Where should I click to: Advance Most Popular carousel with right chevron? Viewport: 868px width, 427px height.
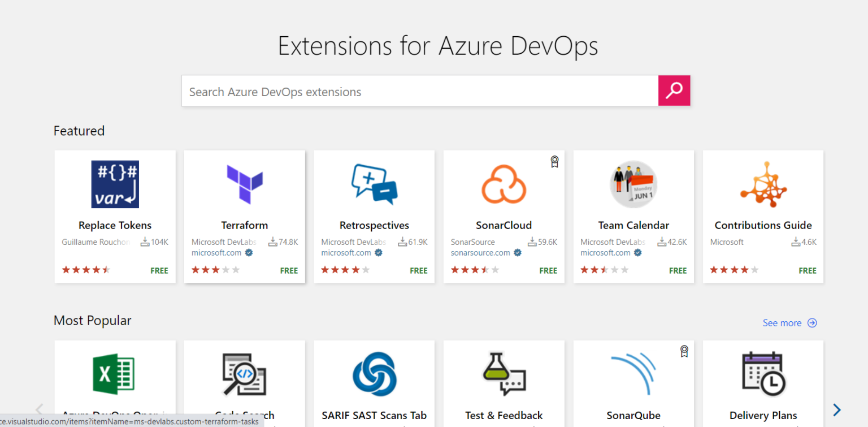click(x=837, y=409)
